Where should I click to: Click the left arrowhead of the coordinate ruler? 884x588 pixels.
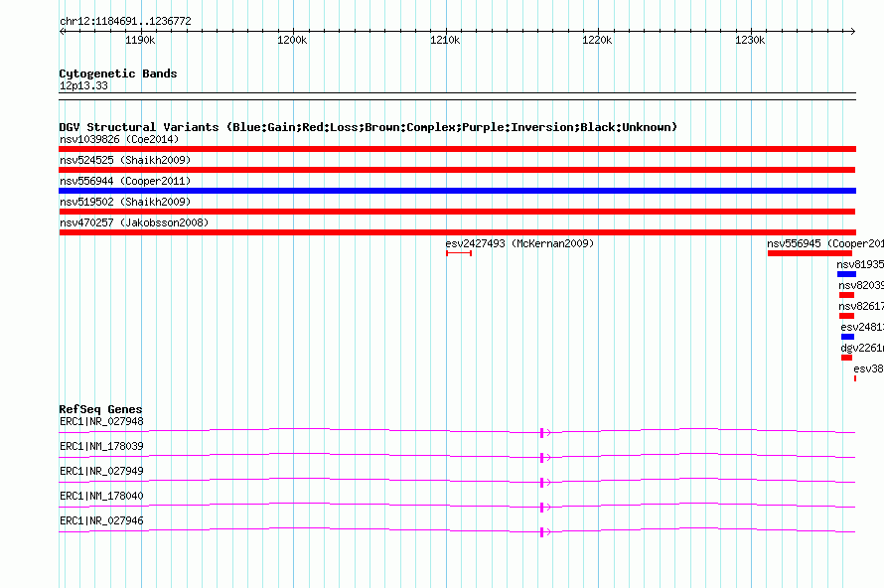[62, 31]
